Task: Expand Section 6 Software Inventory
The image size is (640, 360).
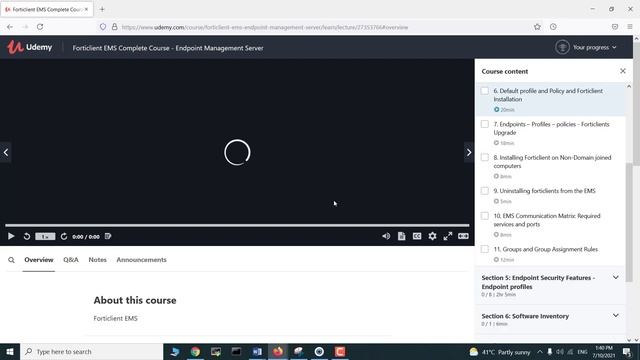Action: click(615, 316)
